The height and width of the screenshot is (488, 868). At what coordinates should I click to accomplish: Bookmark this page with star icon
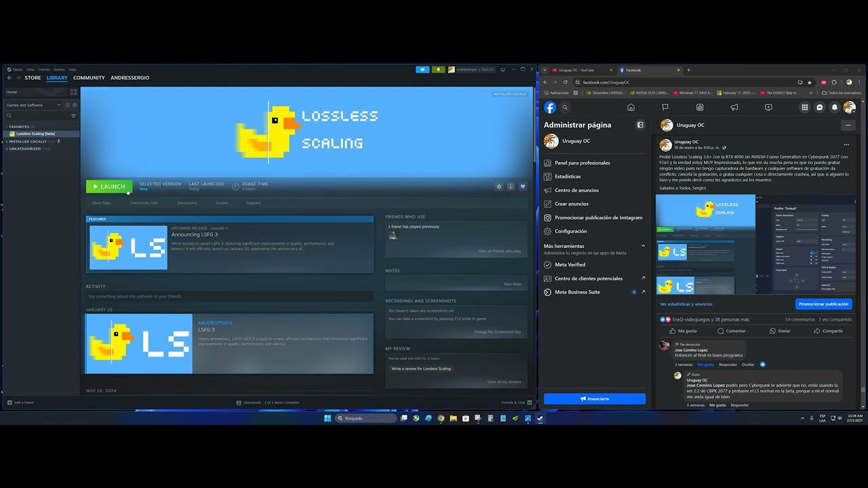810,82
